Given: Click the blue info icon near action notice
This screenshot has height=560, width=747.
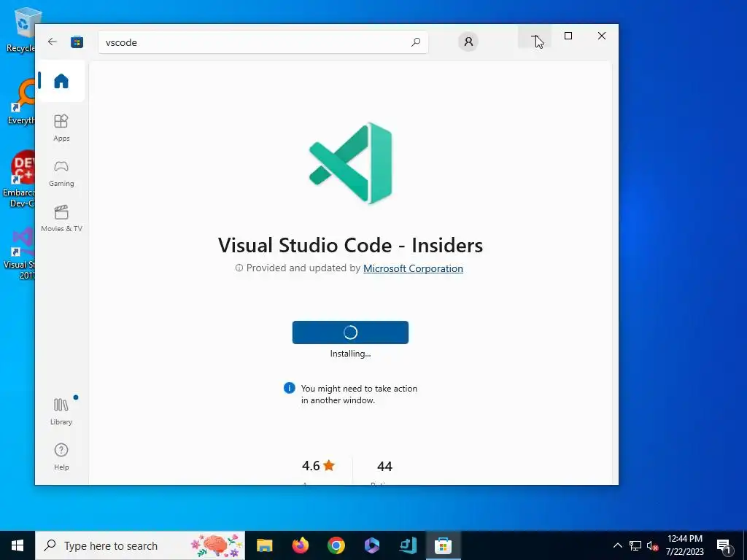Looking at the screenshot, I should (x=289, y=388).
